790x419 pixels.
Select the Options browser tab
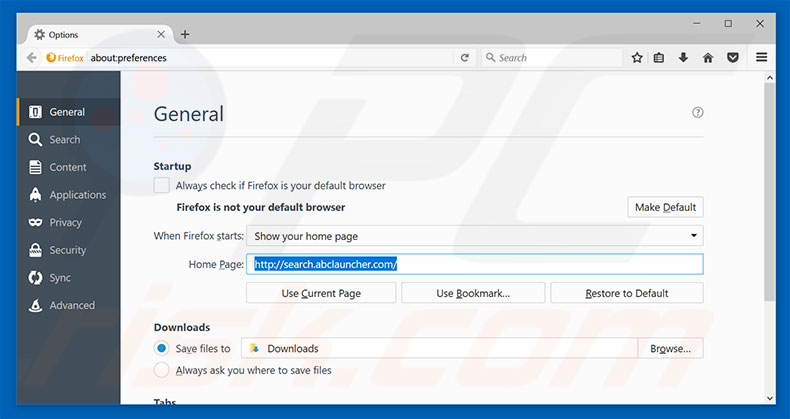pos(98,34)
